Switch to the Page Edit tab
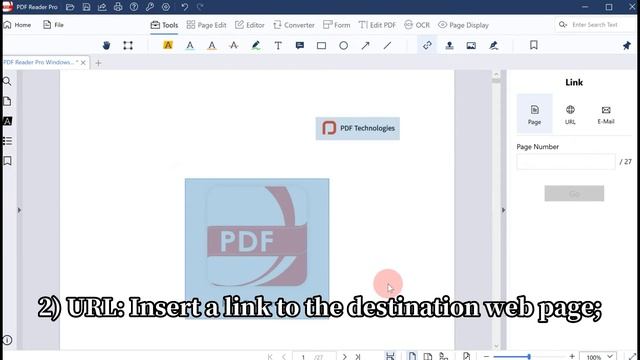Screen dimensions: 640x360 point(206,25)
